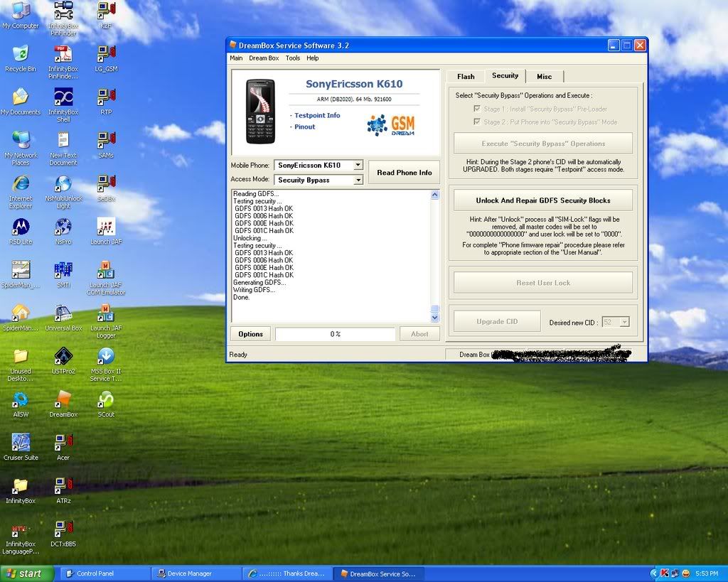Click the log scrollbar down arrow
Screen dimensions: 728x582
pos(434,318)
